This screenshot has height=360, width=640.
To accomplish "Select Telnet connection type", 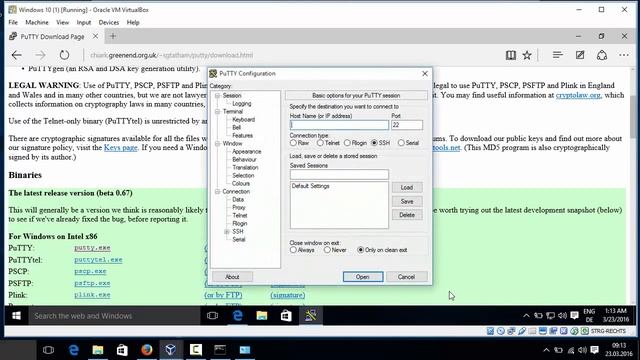I will tap(320, 143).
